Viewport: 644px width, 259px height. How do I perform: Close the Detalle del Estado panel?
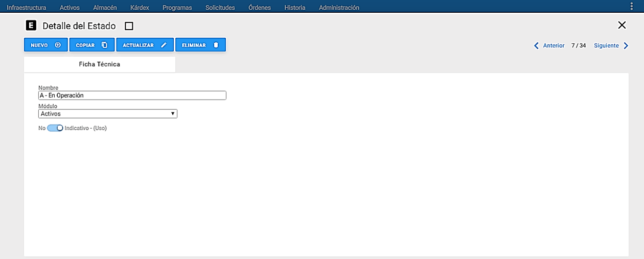tap(622, 26)
